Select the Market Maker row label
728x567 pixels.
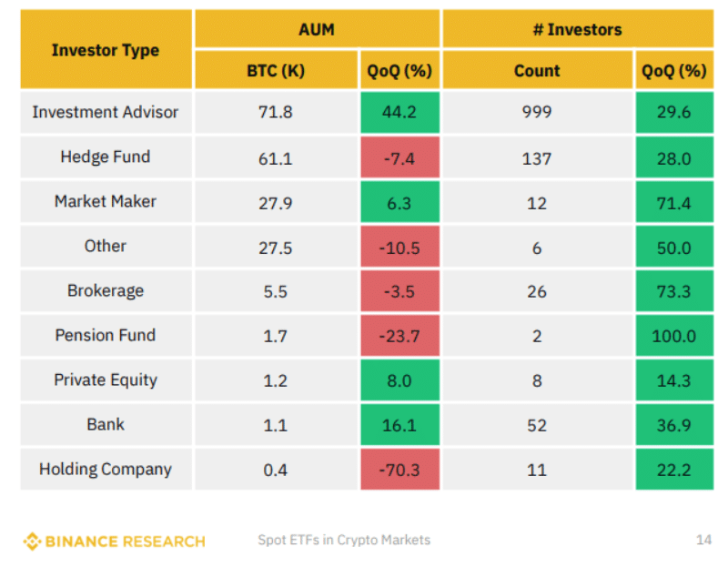point(106,201)
